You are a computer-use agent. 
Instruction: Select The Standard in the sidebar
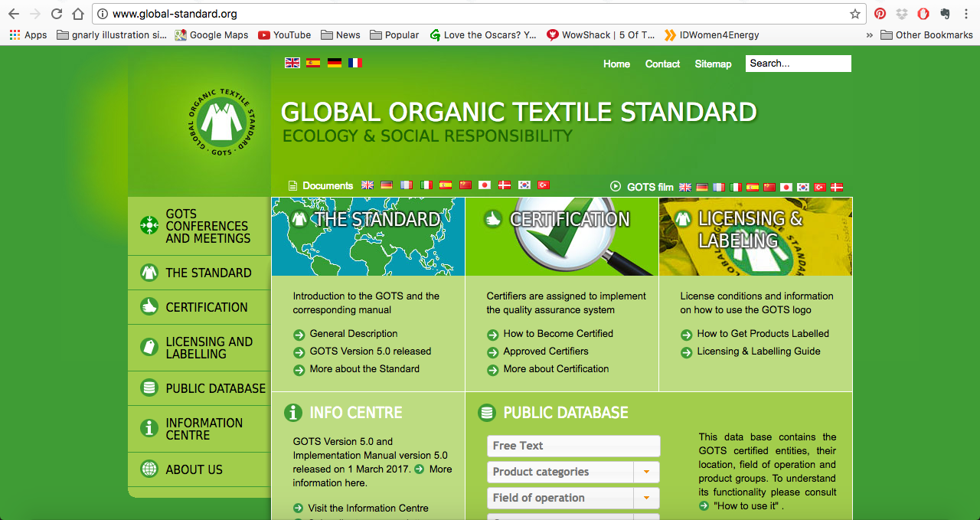pos(199,273)
